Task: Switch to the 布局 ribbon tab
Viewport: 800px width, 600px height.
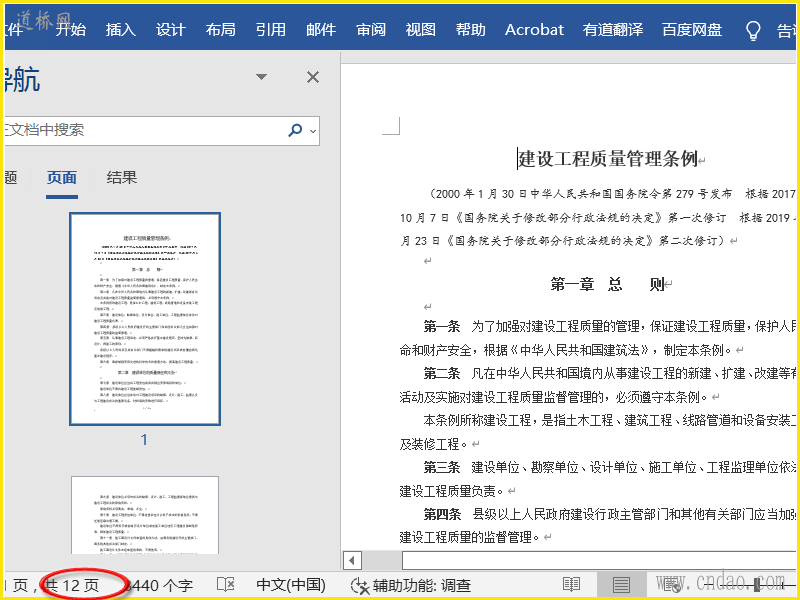Action: coord(220,30)
